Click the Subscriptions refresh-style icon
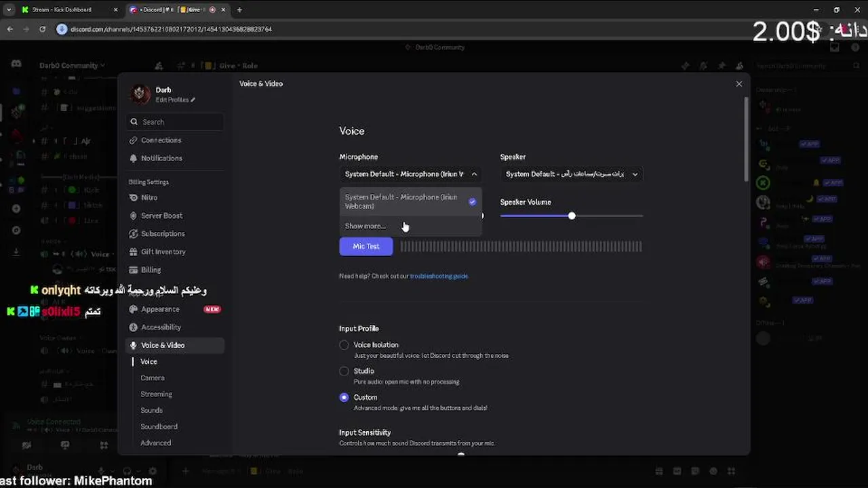Viewport: 868px width, 488px height. 134,234
